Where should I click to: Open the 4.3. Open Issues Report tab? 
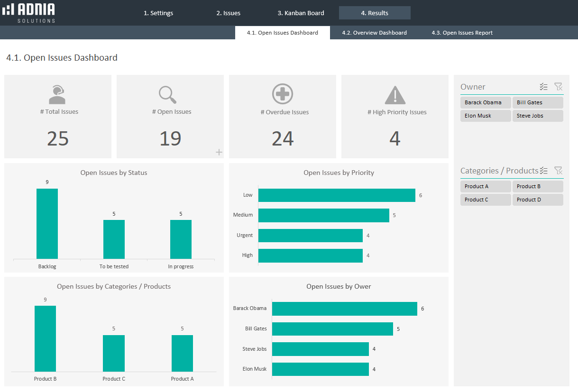(462, 33)
